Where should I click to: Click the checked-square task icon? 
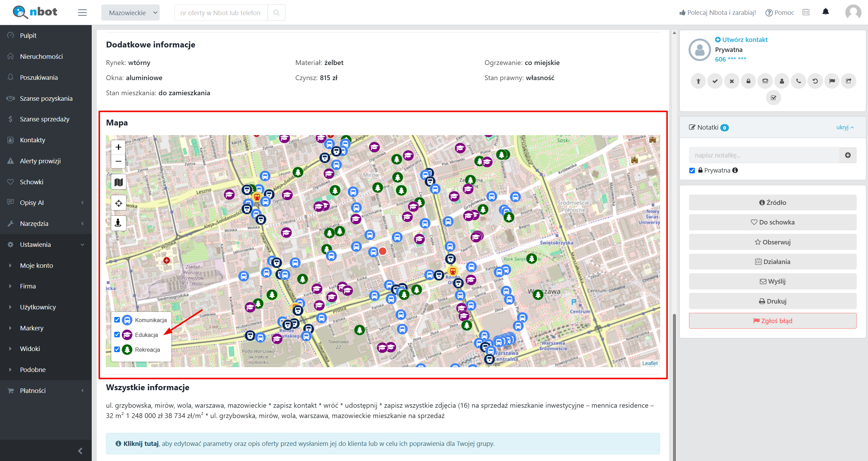coord(773,98)
